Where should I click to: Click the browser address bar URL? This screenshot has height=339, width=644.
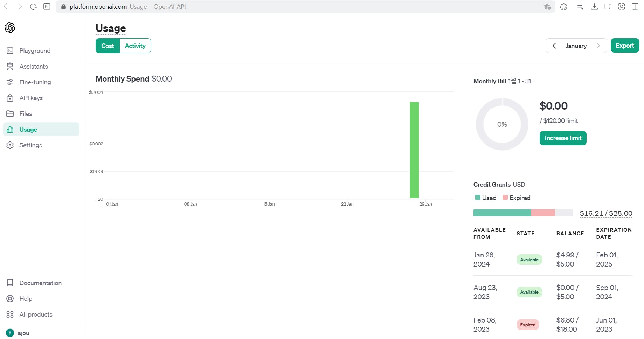(x=98, y=7)
